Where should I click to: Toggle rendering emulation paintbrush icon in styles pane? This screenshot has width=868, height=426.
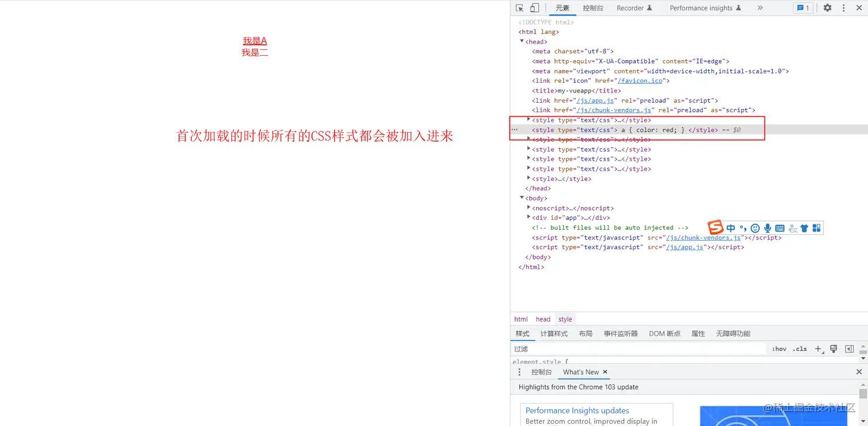click(834, 349)
